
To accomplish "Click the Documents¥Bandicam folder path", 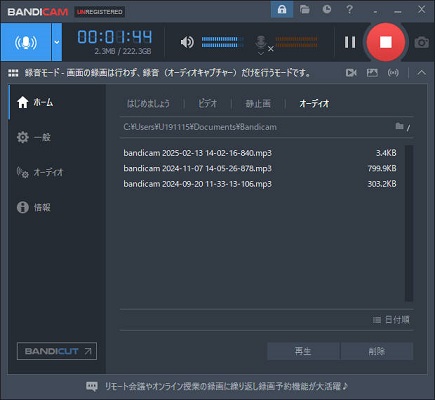I will click(x=200, y=127).
